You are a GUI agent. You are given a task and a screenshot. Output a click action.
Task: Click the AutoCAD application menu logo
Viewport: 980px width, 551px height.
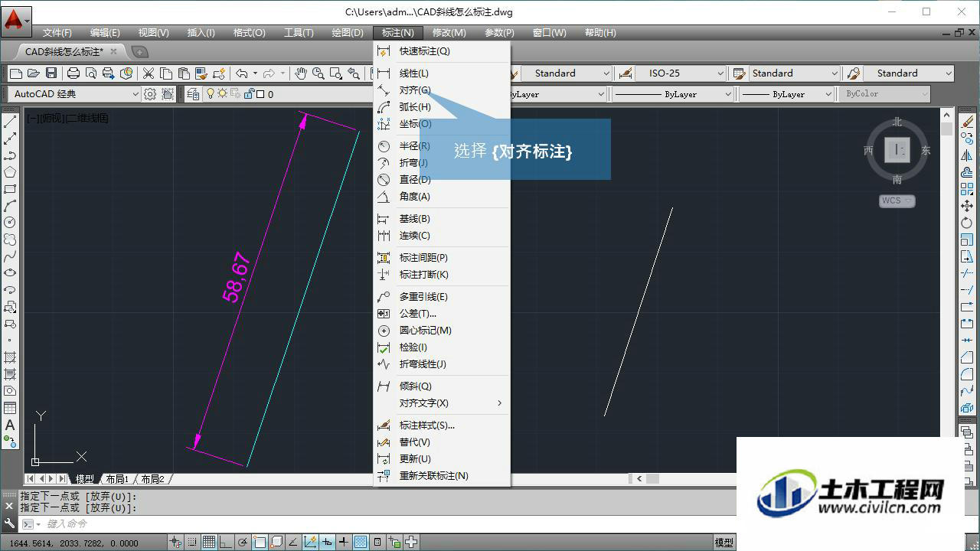click(16, 20)
